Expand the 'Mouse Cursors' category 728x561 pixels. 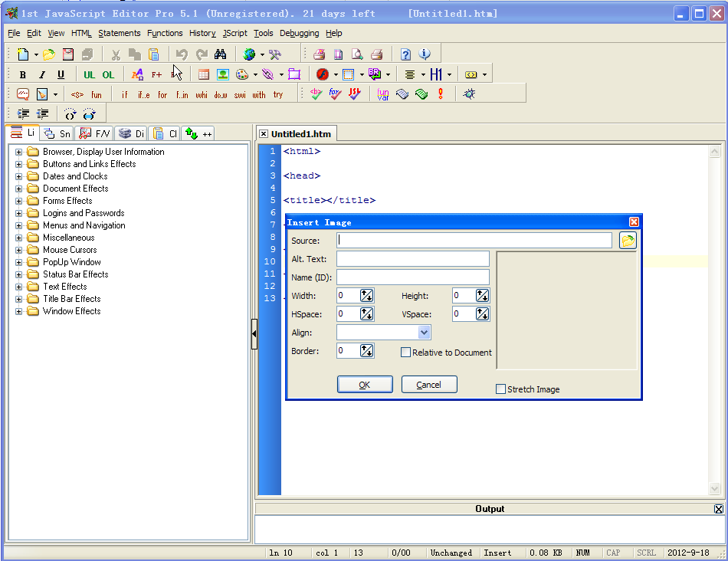pos(18,249)
